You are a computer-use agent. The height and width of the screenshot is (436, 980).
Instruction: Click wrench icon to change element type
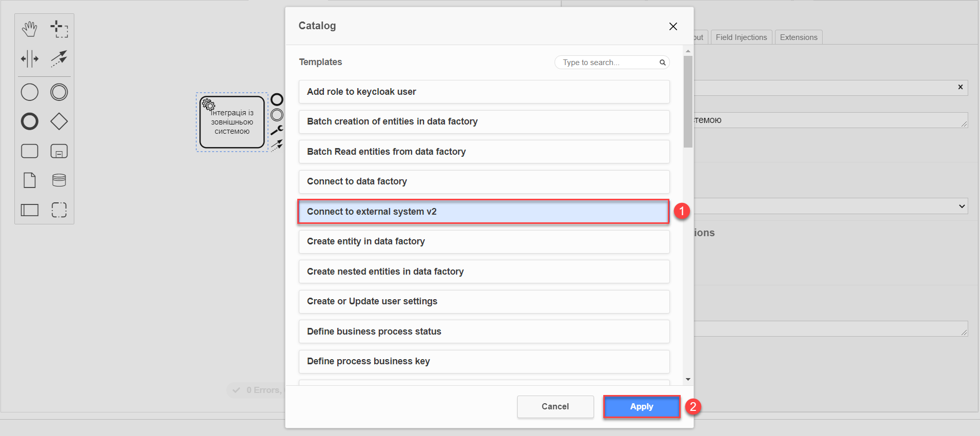tap(277, 130)
